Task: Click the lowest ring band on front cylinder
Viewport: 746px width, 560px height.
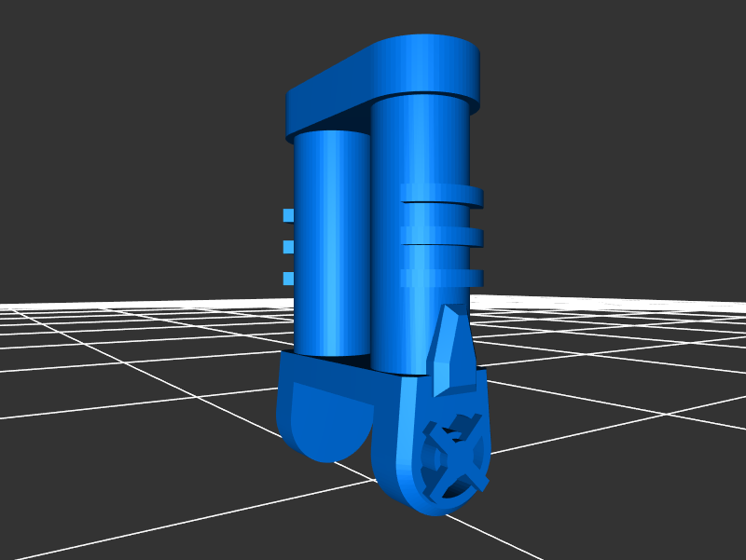Action: click(457, 278)
